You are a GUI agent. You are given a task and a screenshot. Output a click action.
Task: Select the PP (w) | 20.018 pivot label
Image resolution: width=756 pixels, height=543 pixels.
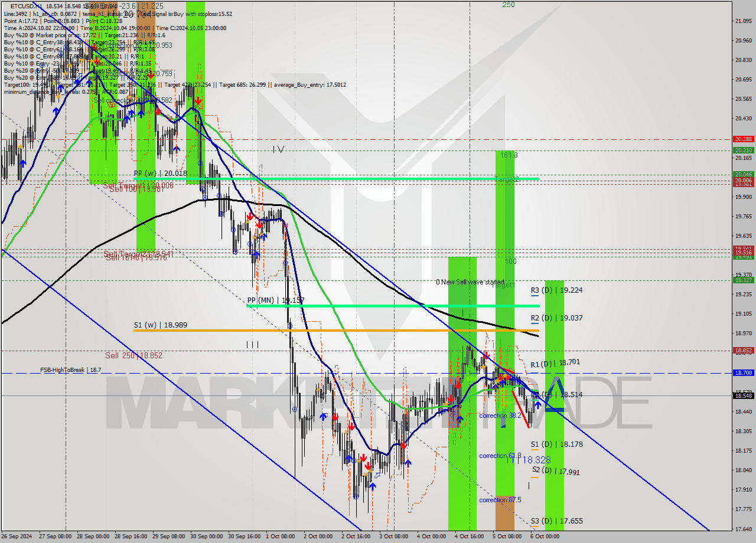click(x=160, y=174)
